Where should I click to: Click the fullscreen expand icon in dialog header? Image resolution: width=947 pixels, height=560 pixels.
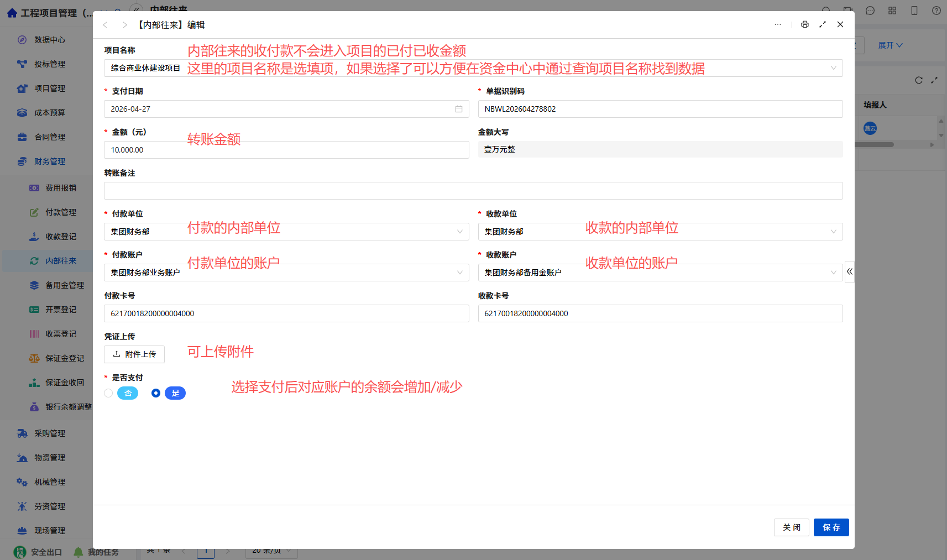coord(823,24)
